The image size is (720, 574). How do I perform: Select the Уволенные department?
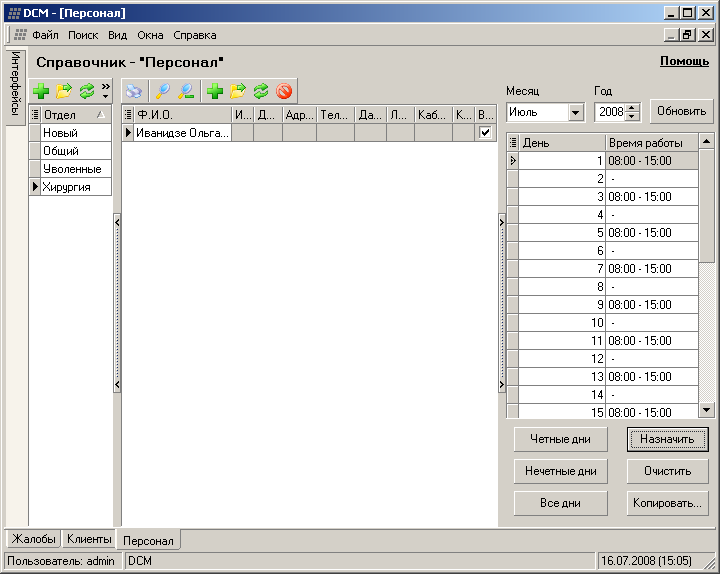click(76, 169)
